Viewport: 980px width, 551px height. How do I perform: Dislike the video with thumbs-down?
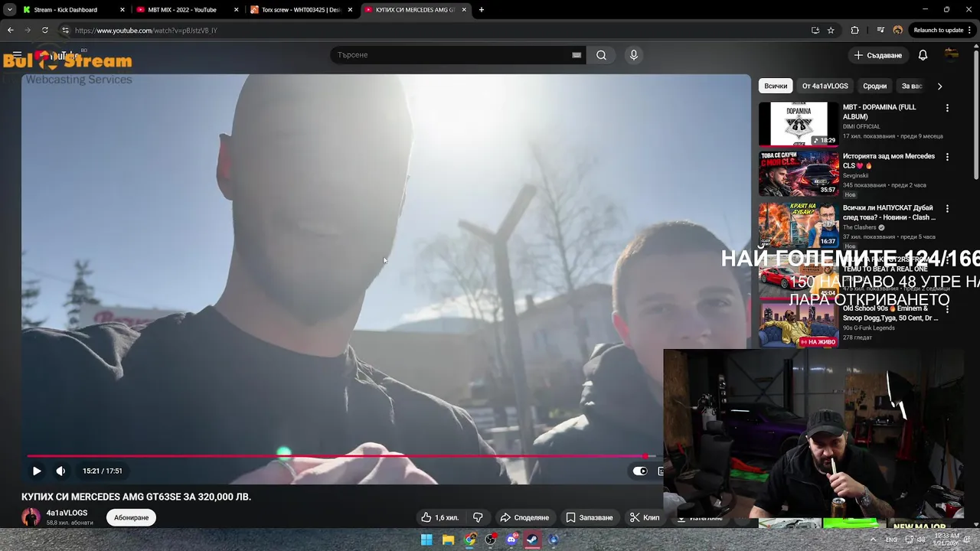[478, 518]
